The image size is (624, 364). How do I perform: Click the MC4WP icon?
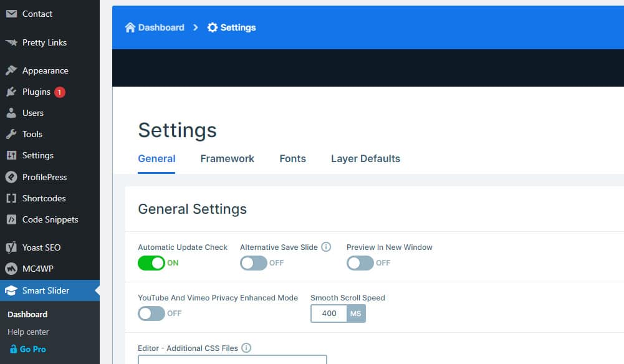click(11, 269)
